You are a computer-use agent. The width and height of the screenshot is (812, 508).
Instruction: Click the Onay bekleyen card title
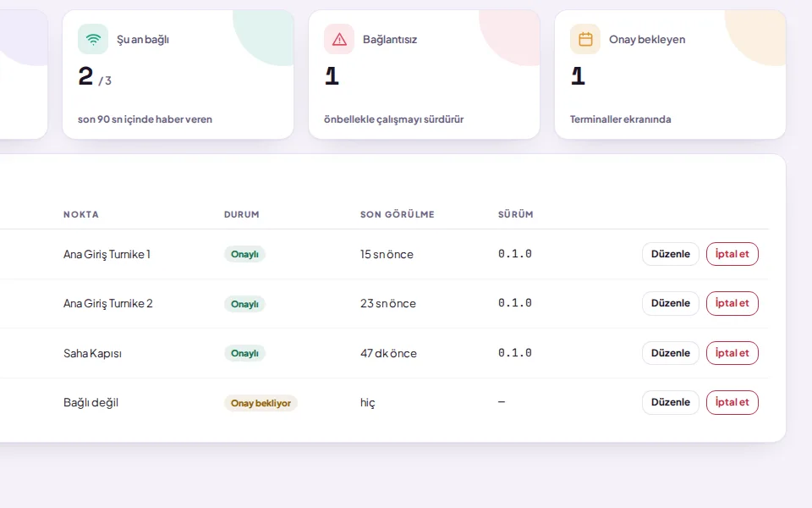point(647,40)
